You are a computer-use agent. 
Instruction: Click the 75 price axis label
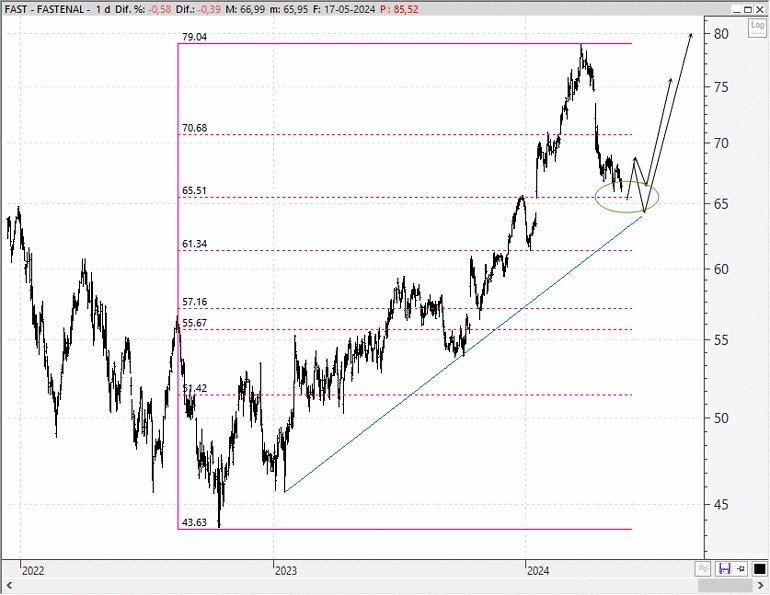721,87
